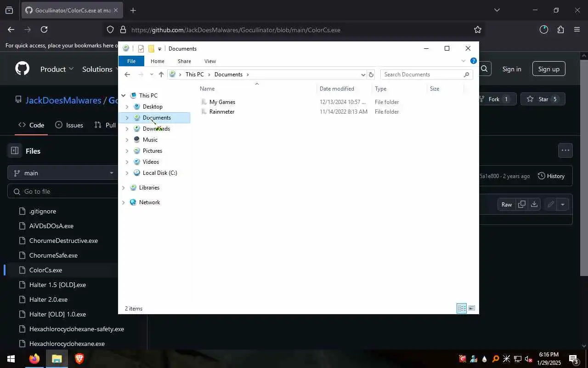Image resolution: width=588 pixels, height=368 pixels.
Task: Select the My Games folder
Action: (222, 102)
